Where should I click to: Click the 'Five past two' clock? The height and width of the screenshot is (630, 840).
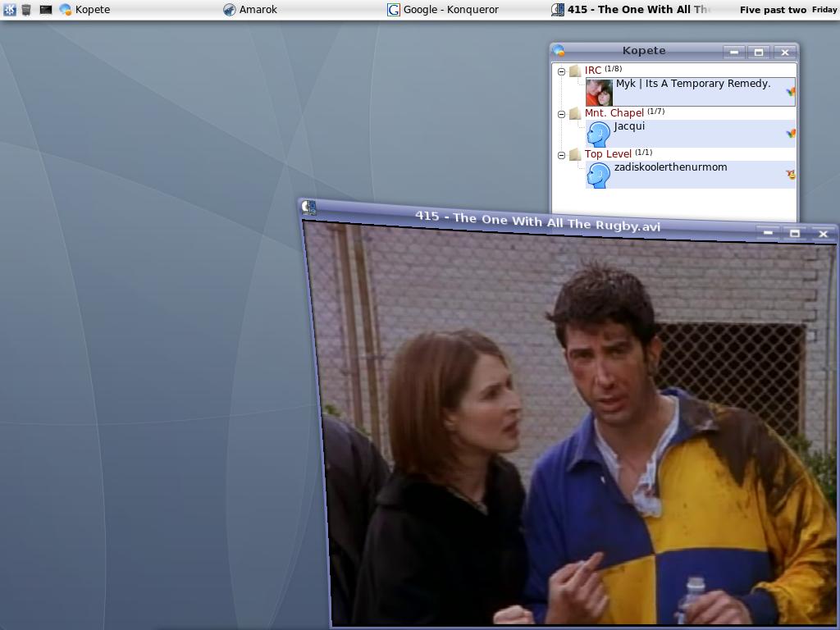tap(773, 10)
